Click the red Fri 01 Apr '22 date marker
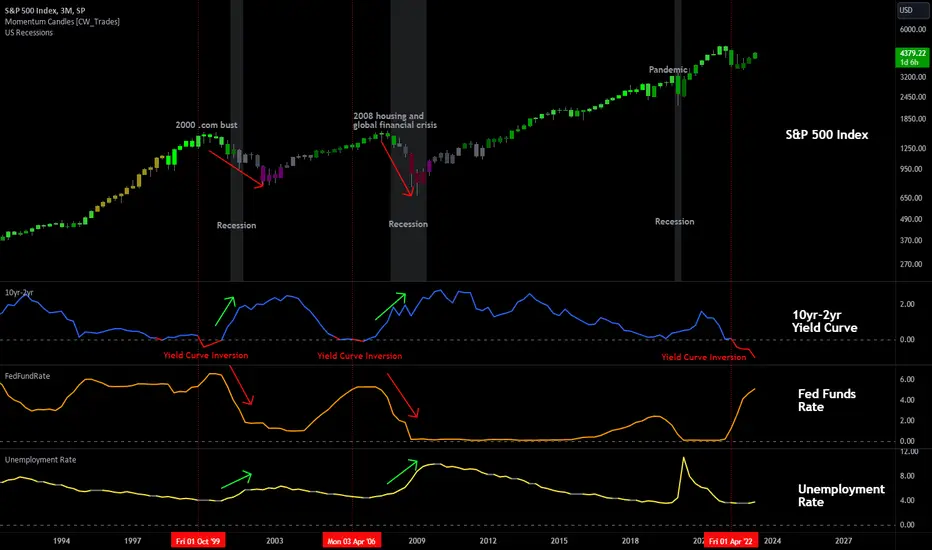 (731, 540)
